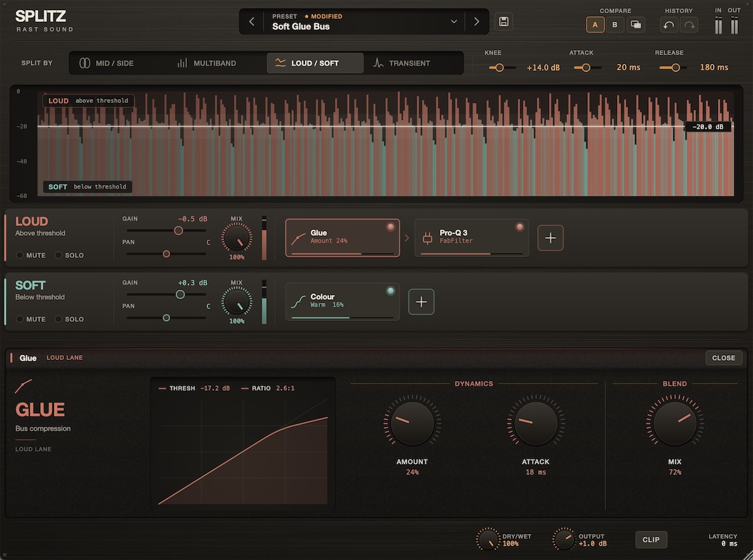Click the Glue Amount knob
Image resolution: width=753 pixels, height=560 pixels.
click(x=412, y=423)
